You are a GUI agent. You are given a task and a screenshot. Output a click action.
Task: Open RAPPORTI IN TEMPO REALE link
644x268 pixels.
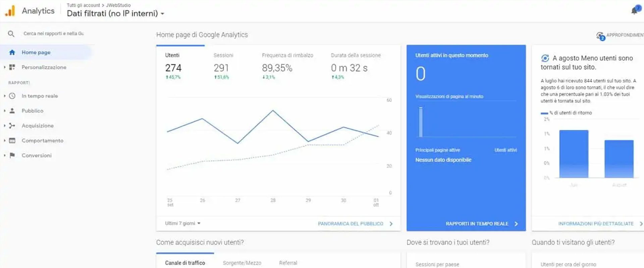(477, 223)
